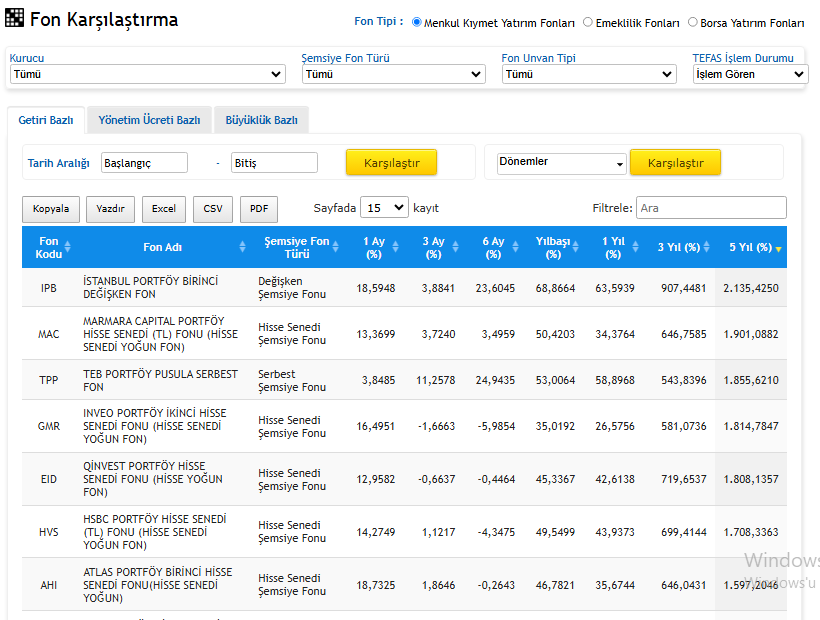
Task: Sort by 1 Ay (%) column header
Action: [374, 247]
